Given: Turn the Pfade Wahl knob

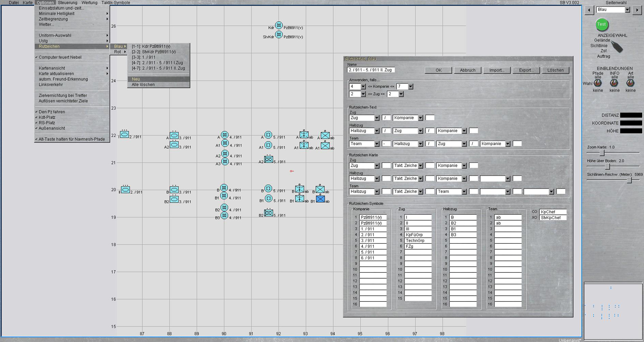Looking at the screenshot, I should 598,83.
